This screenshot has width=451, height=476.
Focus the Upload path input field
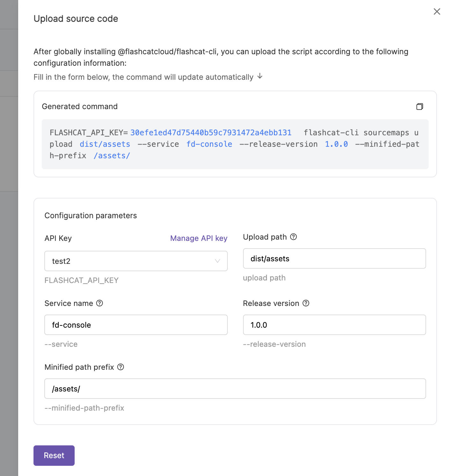334,258
